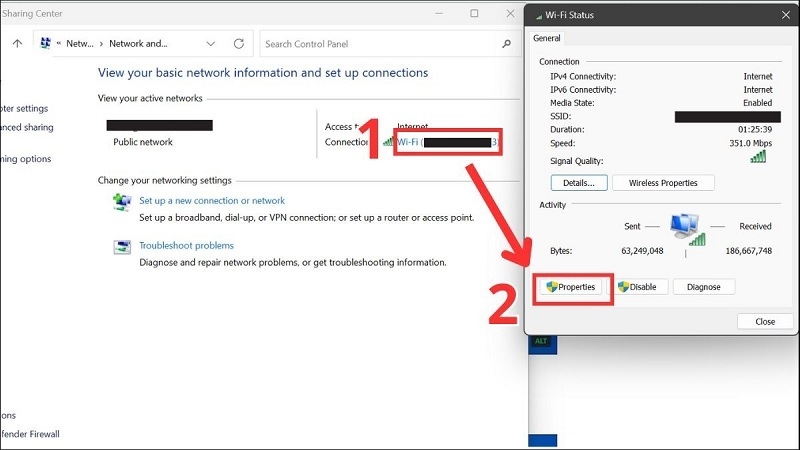Screen dimensions: 800x450
Task: Click the Disable button
Action: pyautogui.click(x=637, y=287)
